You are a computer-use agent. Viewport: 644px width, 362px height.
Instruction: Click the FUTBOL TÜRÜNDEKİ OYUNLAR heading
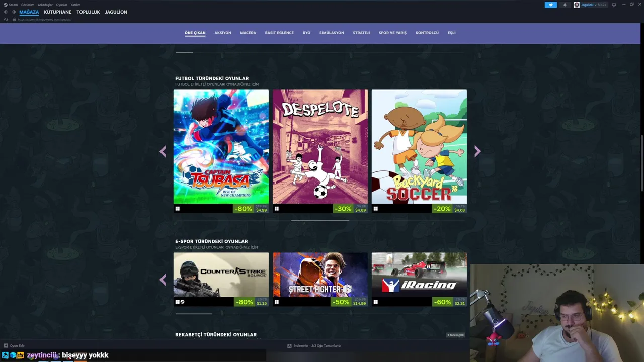212,78
